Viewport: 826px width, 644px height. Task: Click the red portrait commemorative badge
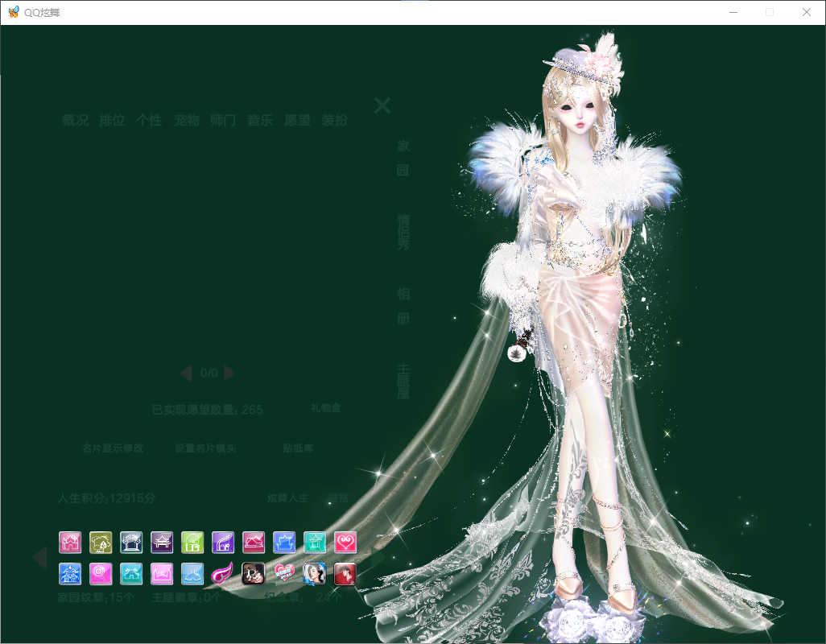point(345,574)
